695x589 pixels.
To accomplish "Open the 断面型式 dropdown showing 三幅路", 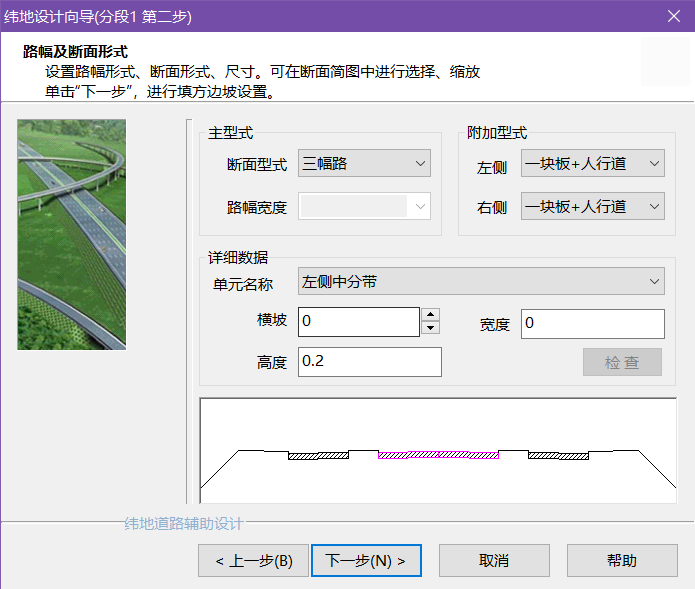I will click(364, 163).
